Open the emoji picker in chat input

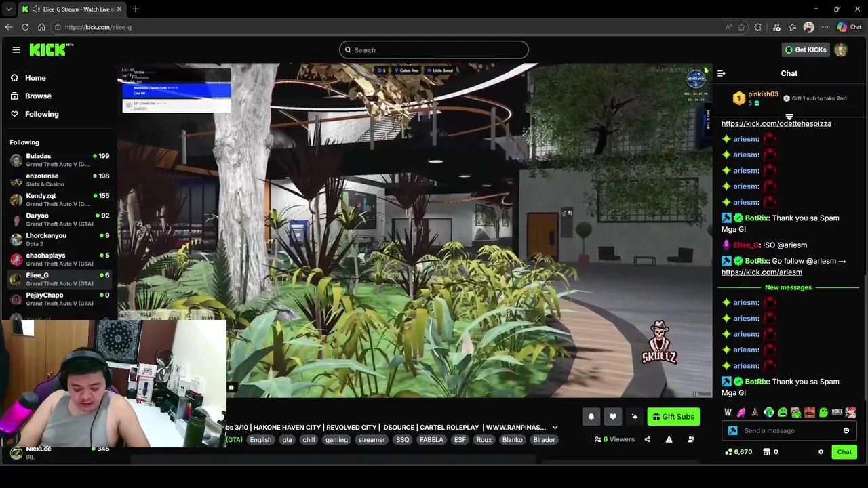click(846, 430)
